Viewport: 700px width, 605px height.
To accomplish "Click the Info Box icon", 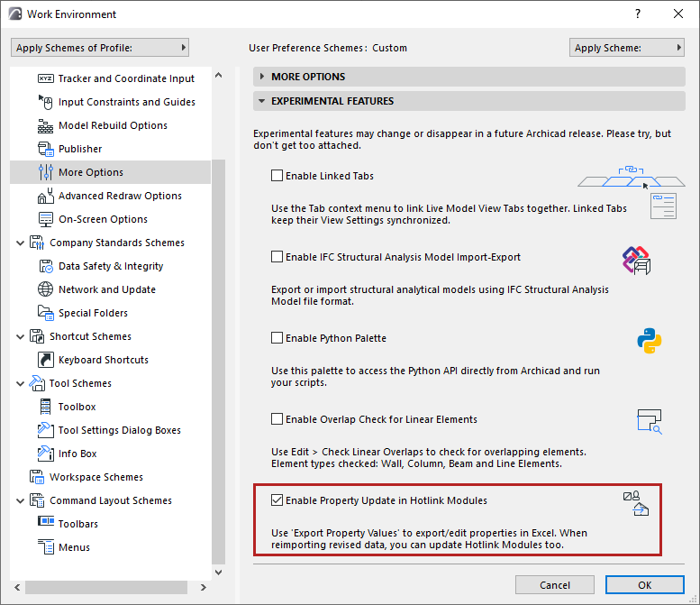I will point(46,454).
